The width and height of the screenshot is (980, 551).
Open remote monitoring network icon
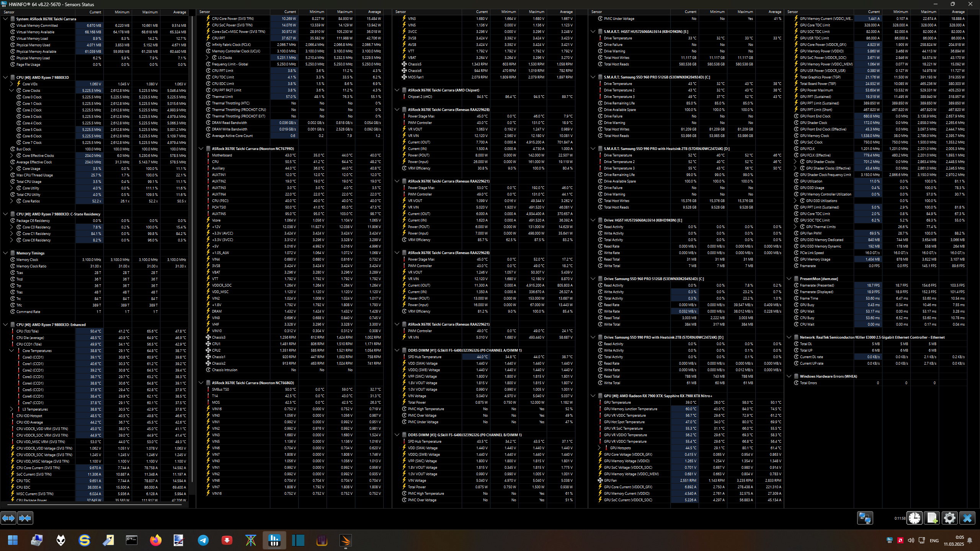[x=865, y=518]
